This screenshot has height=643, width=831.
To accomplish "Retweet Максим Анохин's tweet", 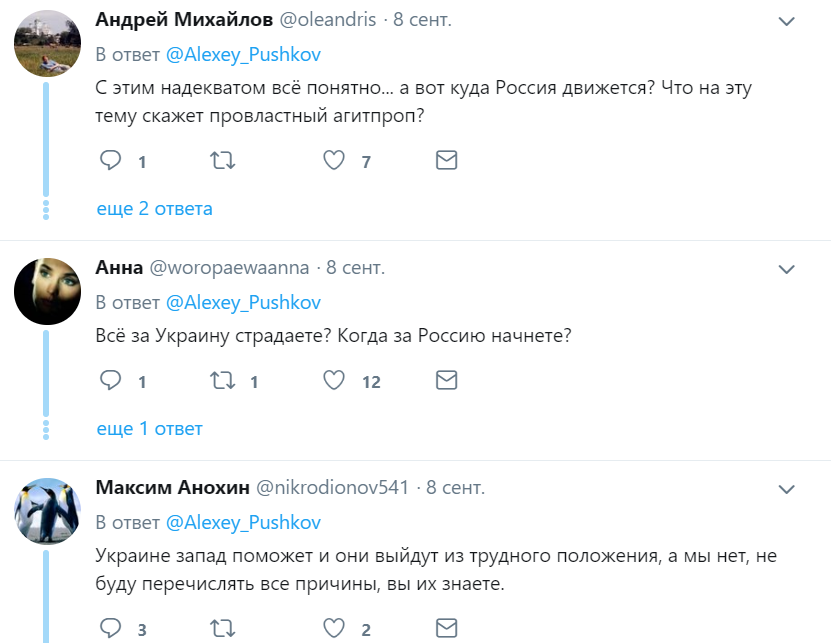I will click(x=223, y=628).
